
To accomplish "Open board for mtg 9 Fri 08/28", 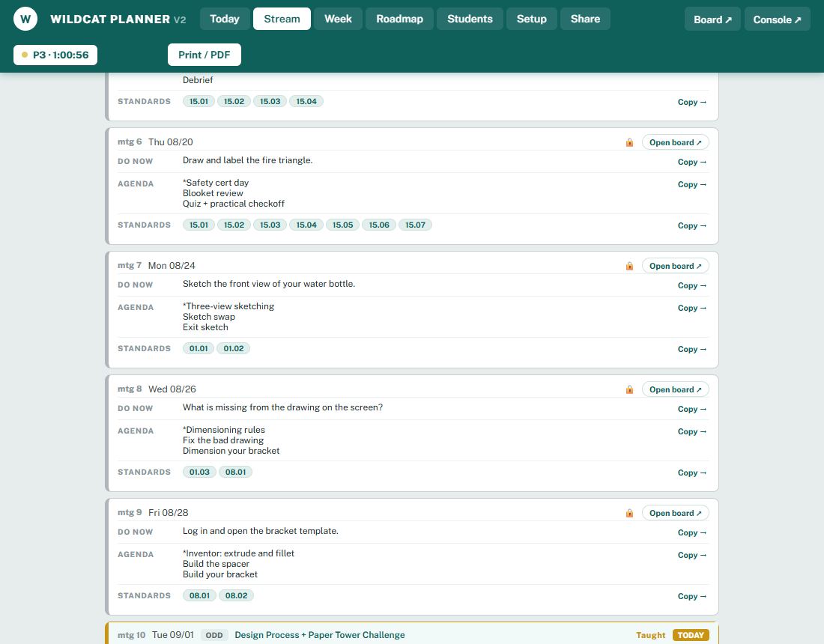I will tap(675, 513).
